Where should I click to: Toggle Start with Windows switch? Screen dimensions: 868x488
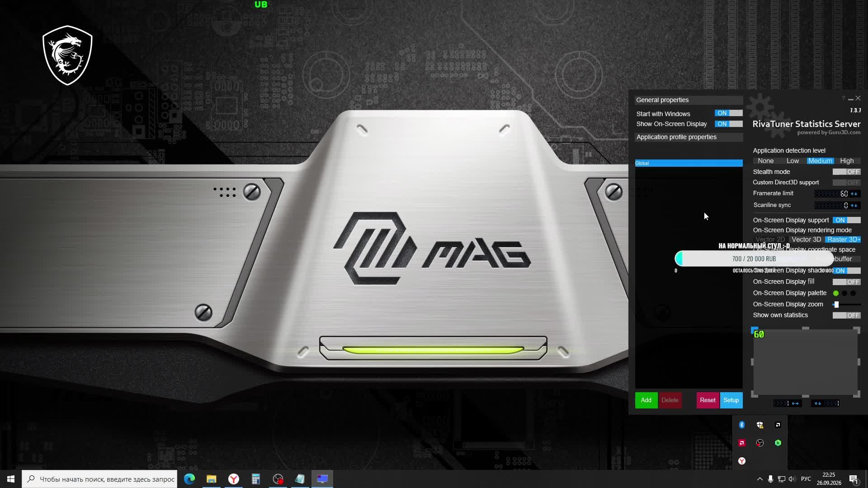point(728,113)
